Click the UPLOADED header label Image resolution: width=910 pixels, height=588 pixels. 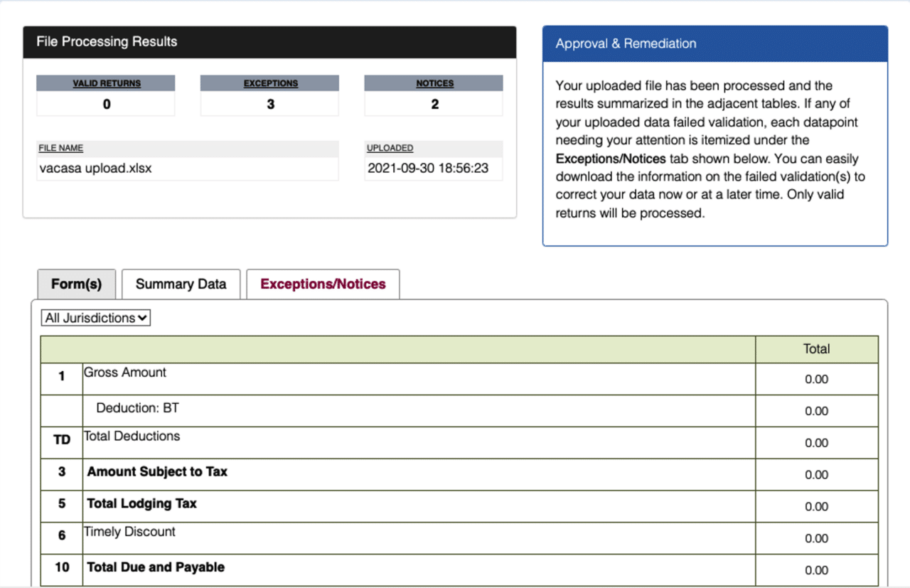(390, 148)
